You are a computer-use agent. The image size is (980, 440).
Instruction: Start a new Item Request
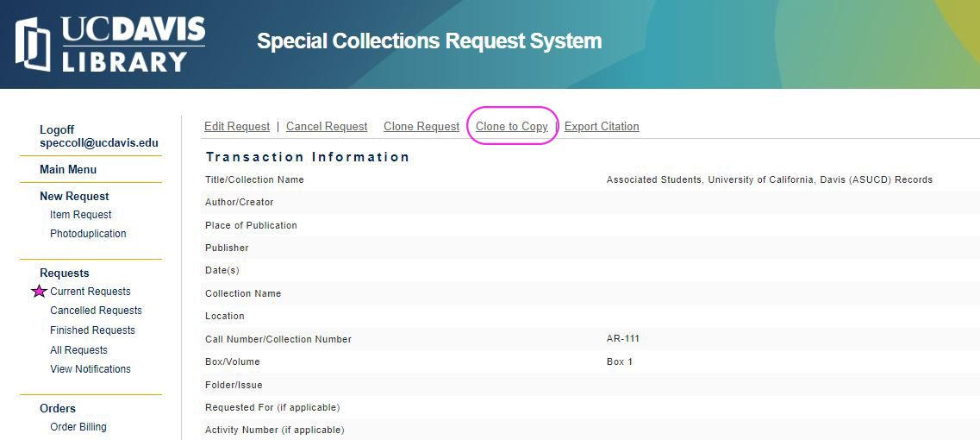pos(81,215)
